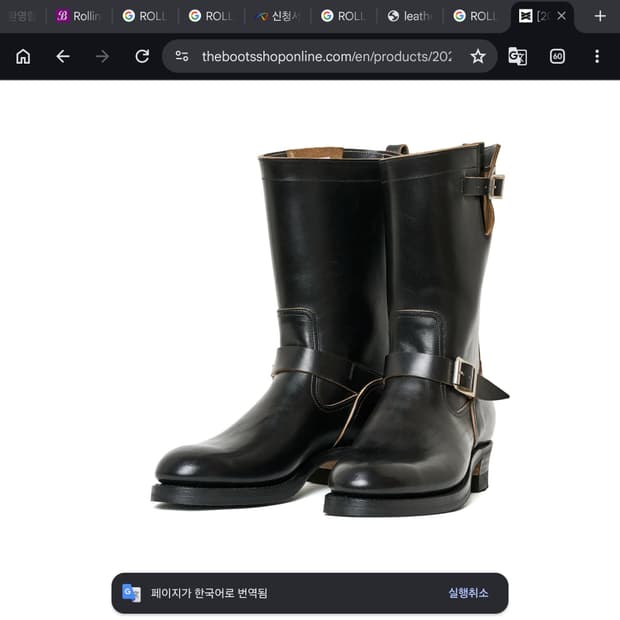Switch to the leath tab
Image resolution: width=620 pixels, height=620 pixels.
410,16
